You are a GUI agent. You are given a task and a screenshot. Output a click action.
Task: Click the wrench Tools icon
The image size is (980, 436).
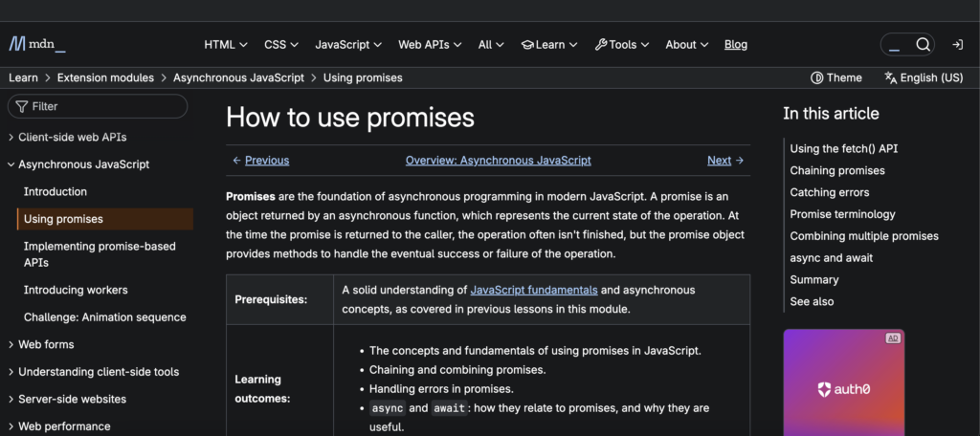tap(601, 44)
